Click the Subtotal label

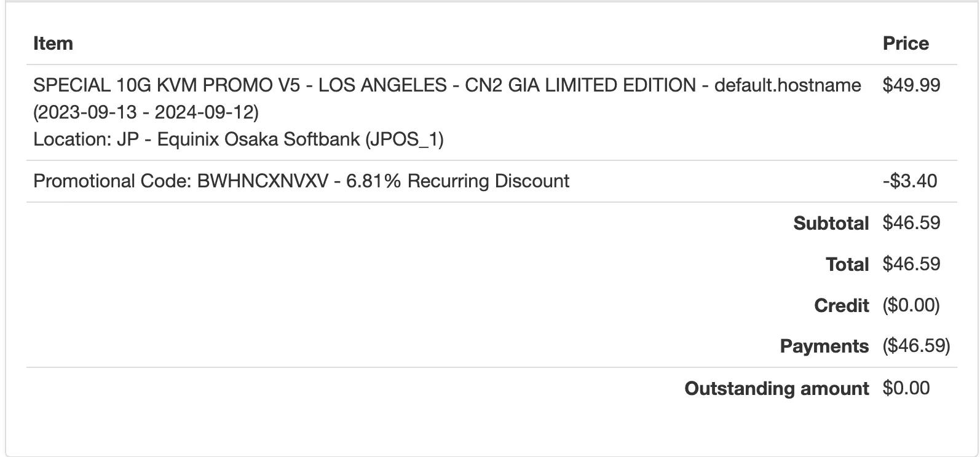click(x=831, y=223)
